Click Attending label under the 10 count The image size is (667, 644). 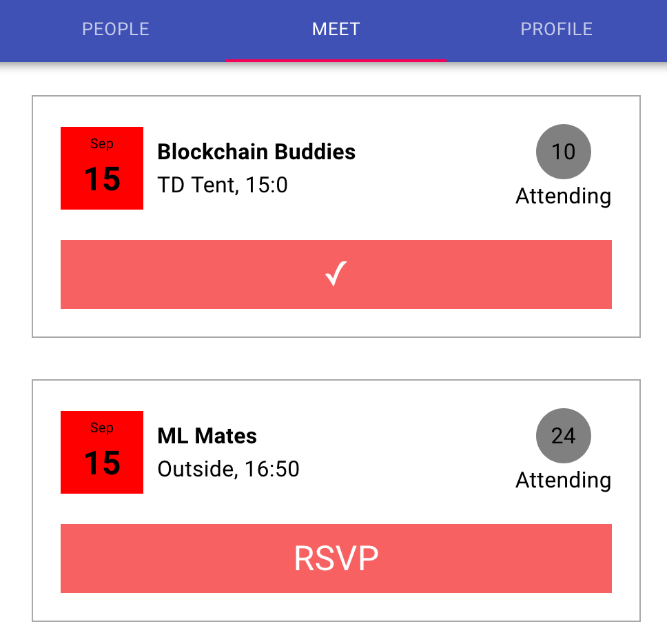(563, 197)
